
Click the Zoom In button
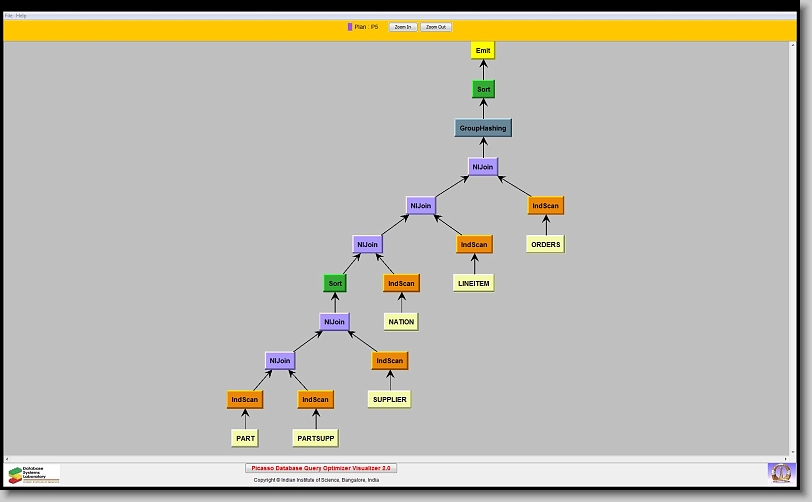coord(402,27)
